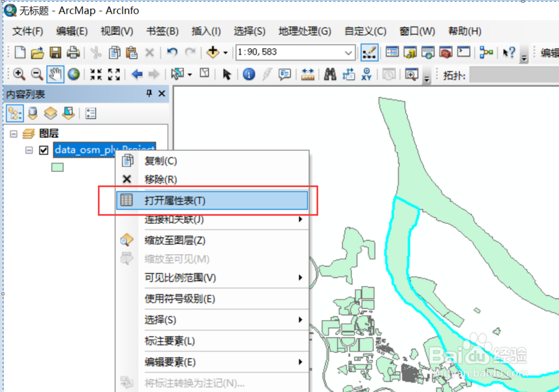559x392 pixels.
Task: Expand 选择(S) context submenu
Action: (301, 320)
